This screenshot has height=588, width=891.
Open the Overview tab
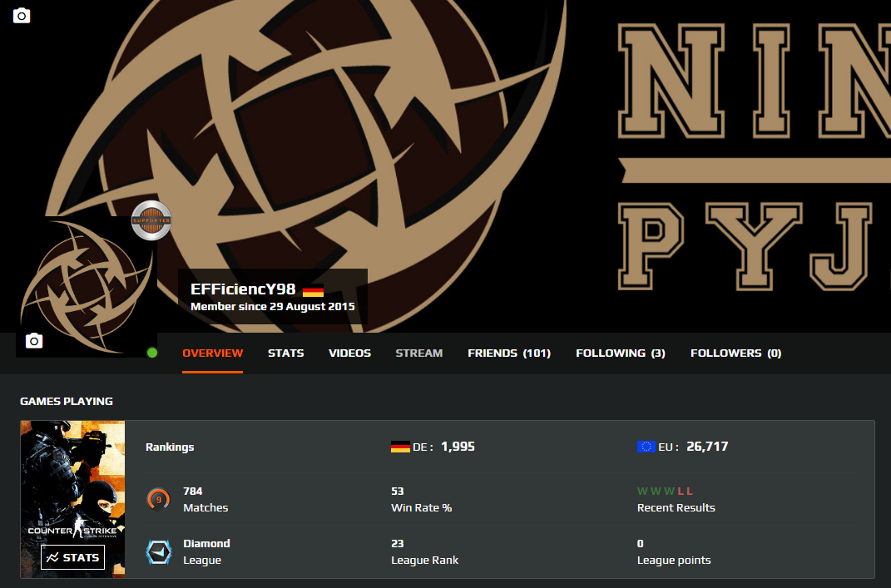tap(212, 353)
